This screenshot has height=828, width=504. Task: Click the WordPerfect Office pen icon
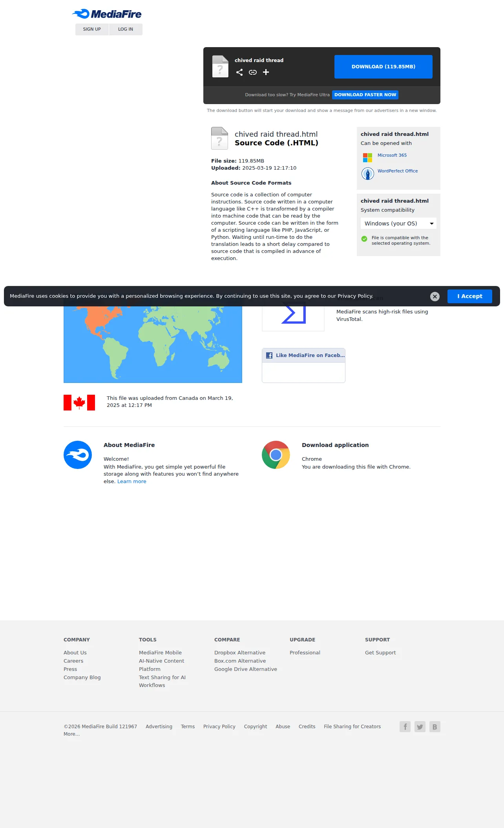point(368,173)
